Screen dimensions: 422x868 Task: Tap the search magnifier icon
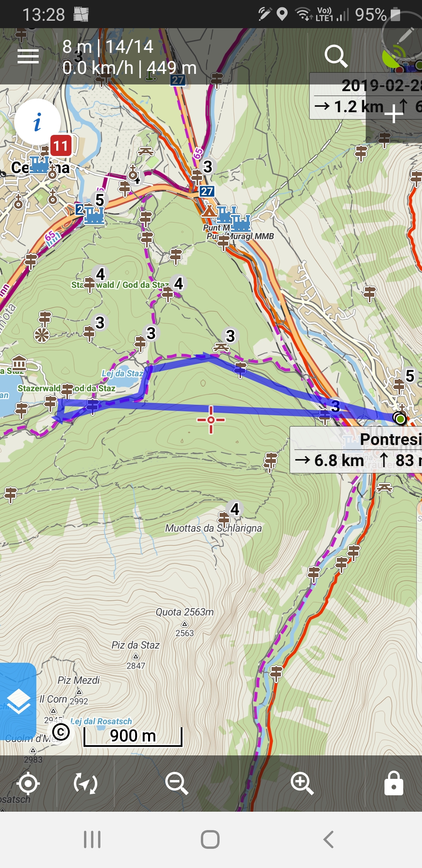pos(336,56)
